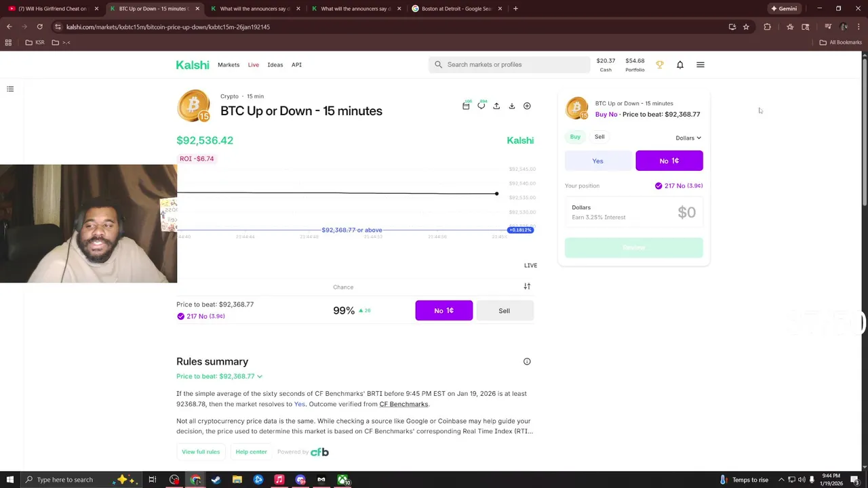This screenshot has width=868, height=488.
Task: Click the Crypto category breadcrumb
Action: 229,96
